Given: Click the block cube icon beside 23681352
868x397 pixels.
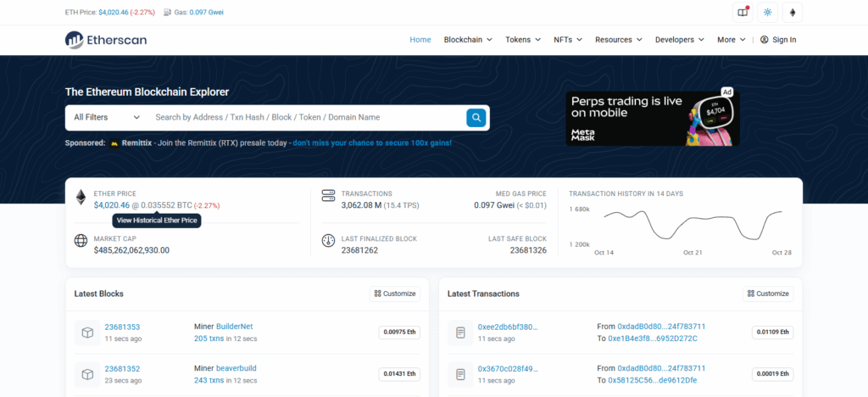Looking at the screenshot, I should coord(86,374).
